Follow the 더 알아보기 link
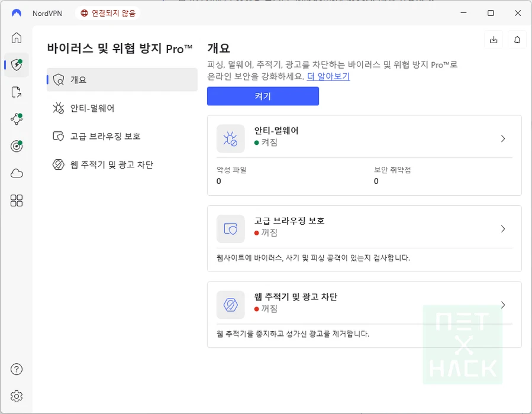The width and height of the screenshot is (532, 414). pyautogui.click(x=328, y=76)
